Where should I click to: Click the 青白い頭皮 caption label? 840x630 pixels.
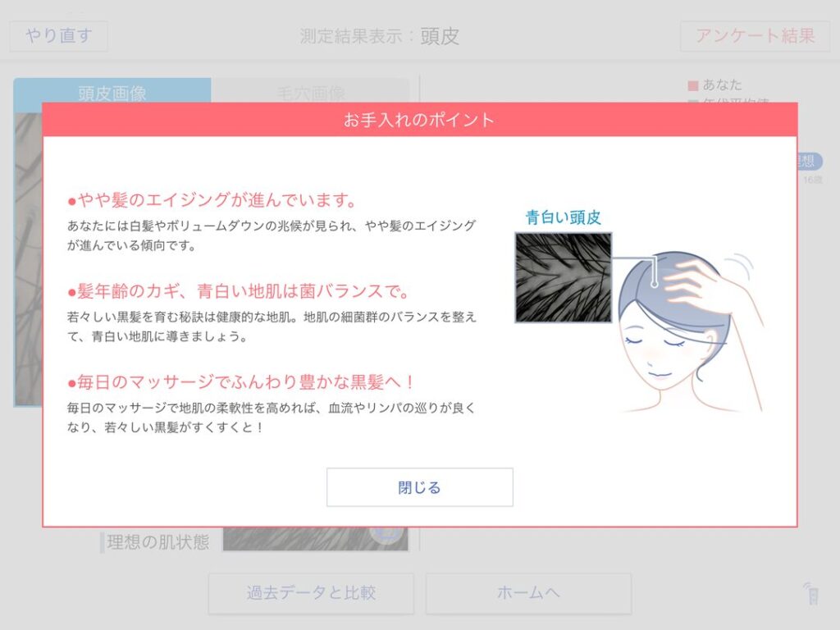point(563,217)
